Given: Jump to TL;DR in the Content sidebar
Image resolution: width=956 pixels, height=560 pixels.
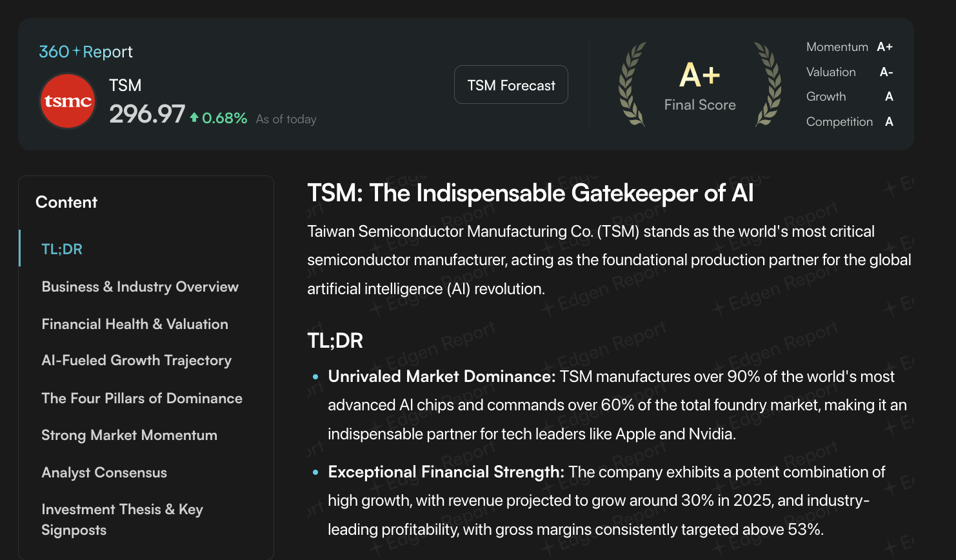Looking at the screenshot, I should tap(62, 249).
